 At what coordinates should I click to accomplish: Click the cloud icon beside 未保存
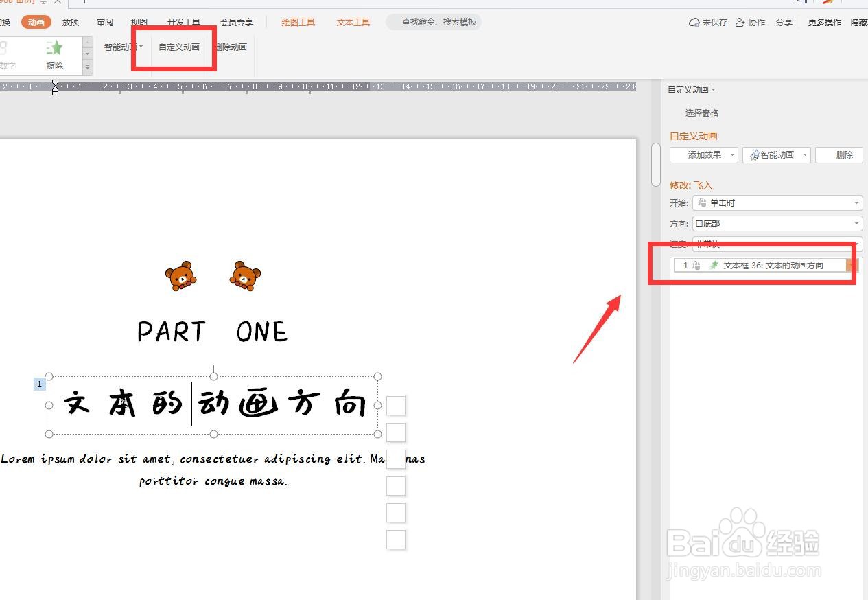(x=694, y=23)
